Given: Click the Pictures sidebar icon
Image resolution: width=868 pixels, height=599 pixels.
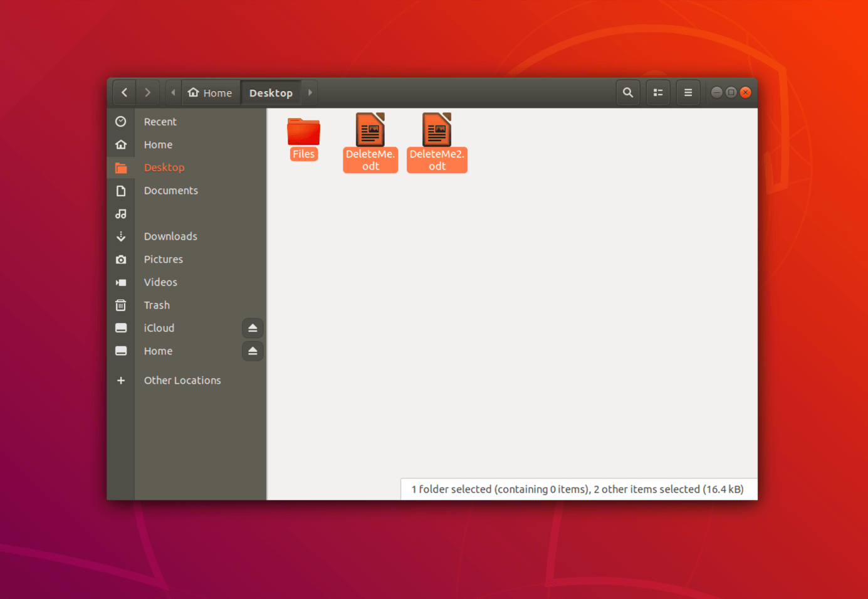Looking at the screenshot, I should coord(121,259).
